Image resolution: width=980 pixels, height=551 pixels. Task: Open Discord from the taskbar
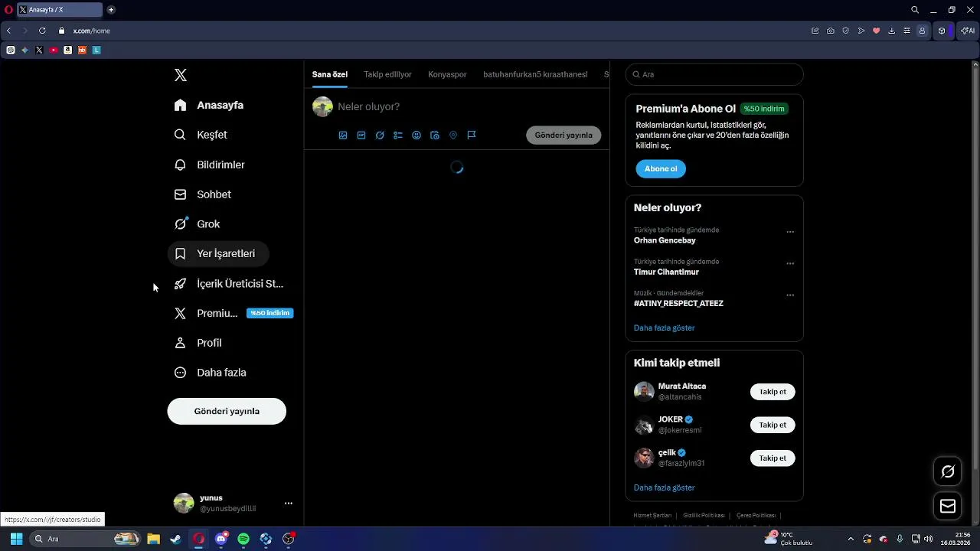coord(221,539)
